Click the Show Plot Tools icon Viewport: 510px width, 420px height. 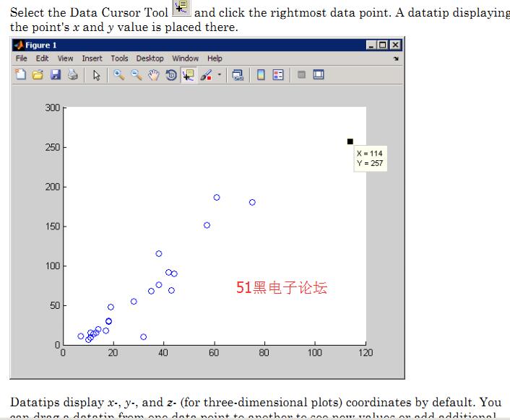319,74
